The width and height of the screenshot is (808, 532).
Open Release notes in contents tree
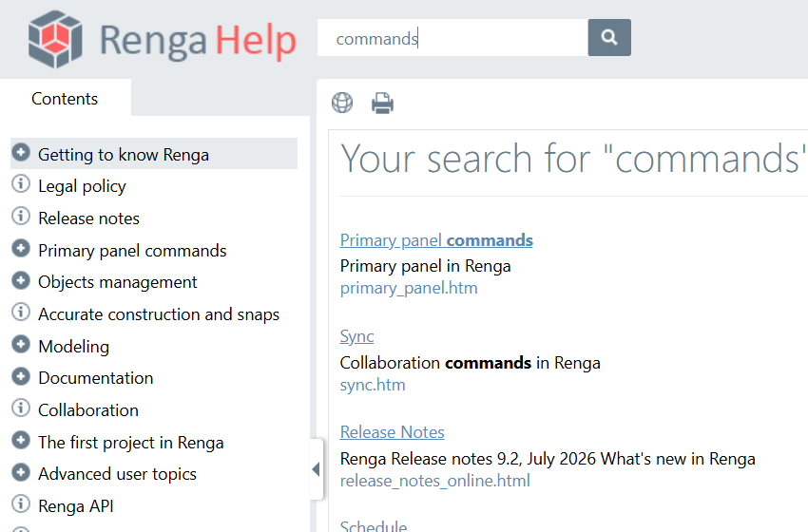point(88,218)
